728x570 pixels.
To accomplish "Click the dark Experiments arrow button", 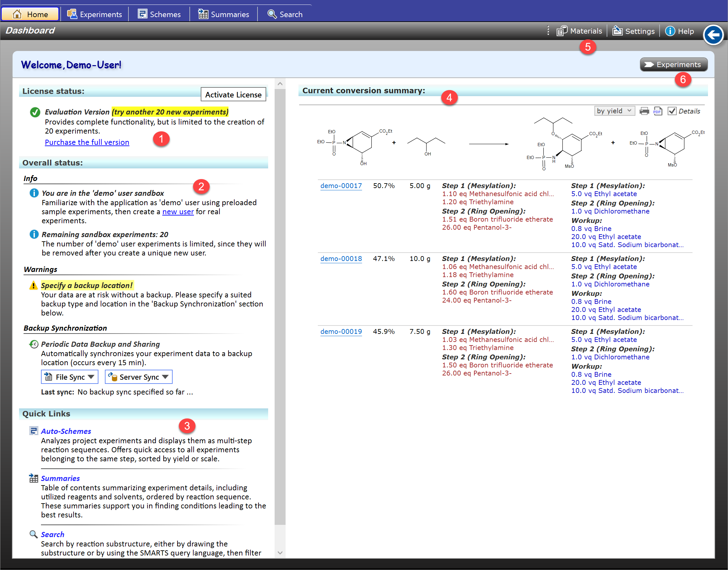I will coord(673,65).
